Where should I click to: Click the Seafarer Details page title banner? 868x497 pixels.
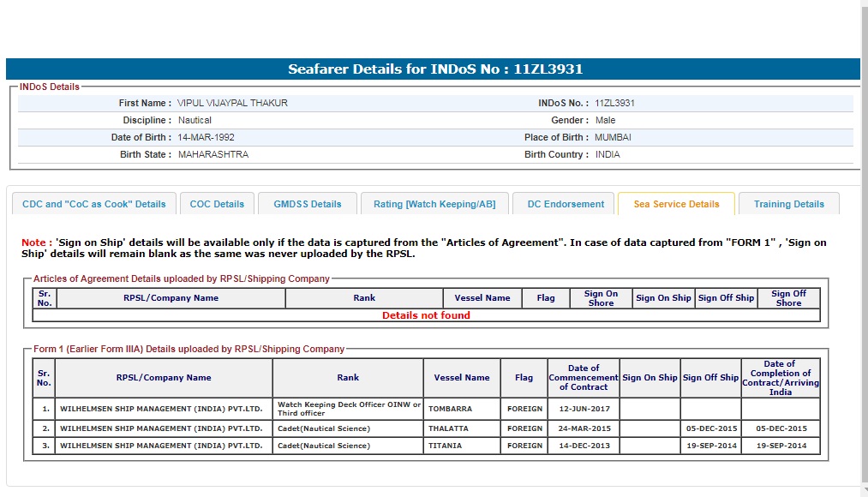click(434, 69)
